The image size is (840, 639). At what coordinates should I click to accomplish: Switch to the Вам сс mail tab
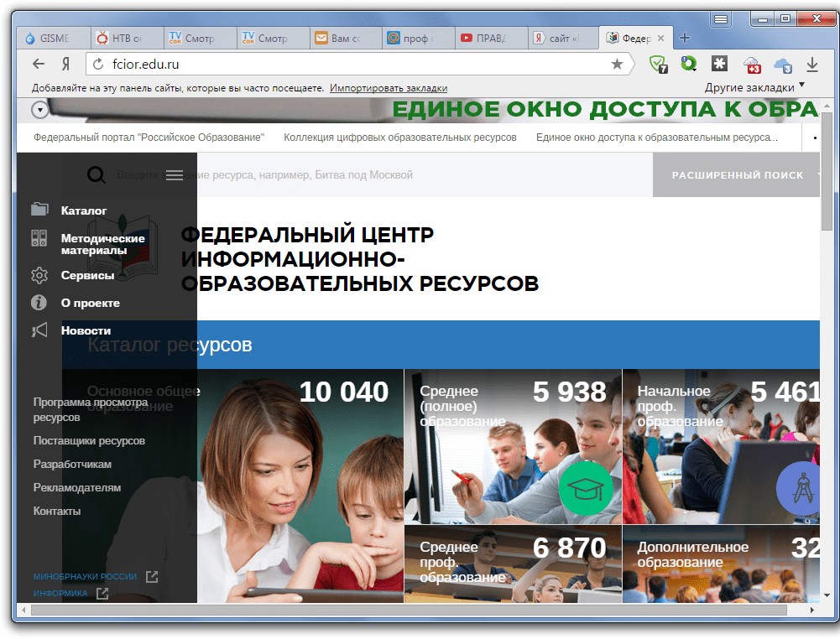345,39
